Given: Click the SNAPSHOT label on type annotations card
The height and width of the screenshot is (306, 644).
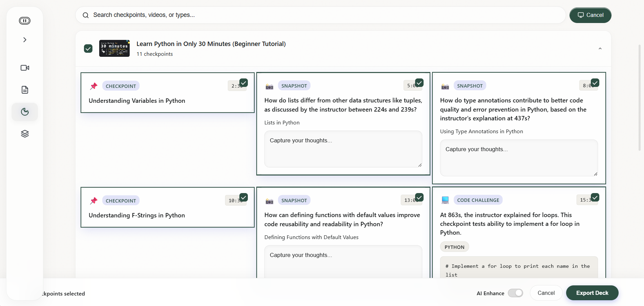Looking at the screenshot, I should coord(470,86).
